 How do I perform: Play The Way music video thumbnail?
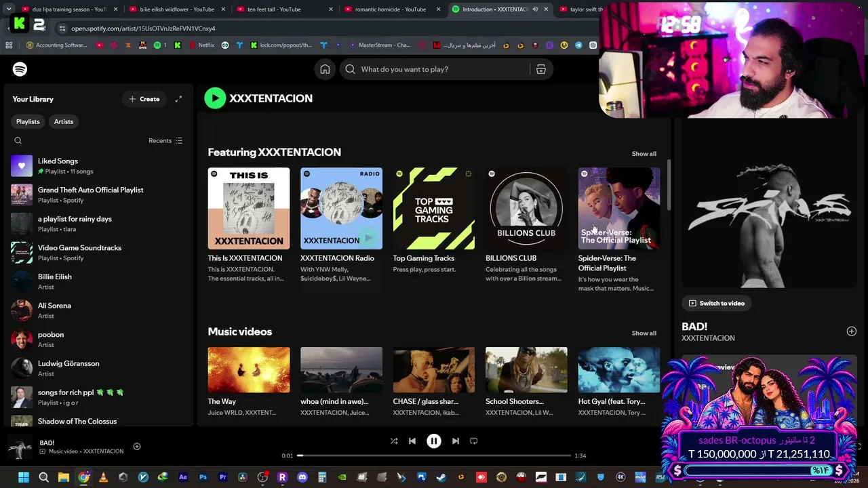[249, 370]
